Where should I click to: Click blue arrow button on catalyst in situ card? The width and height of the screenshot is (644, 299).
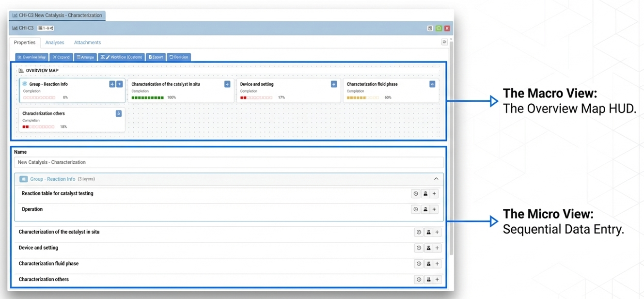(x=227, y=84)
